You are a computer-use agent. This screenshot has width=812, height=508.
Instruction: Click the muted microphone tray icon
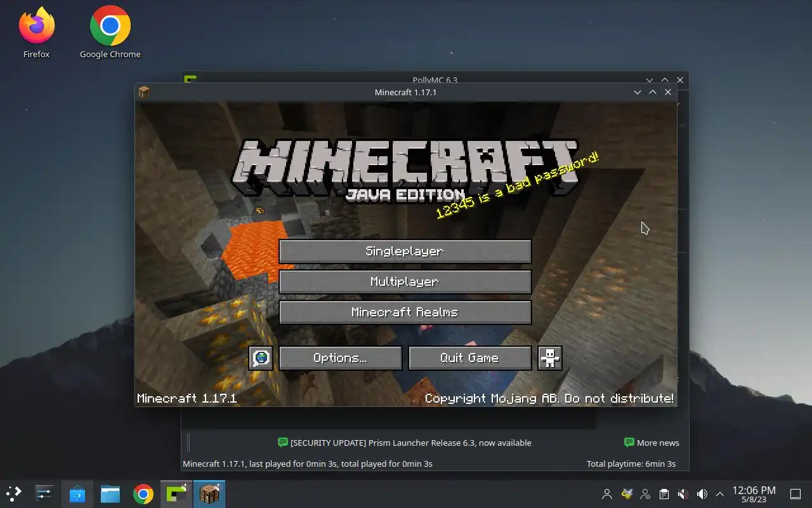pyautogui.click(x=683, y=494)
